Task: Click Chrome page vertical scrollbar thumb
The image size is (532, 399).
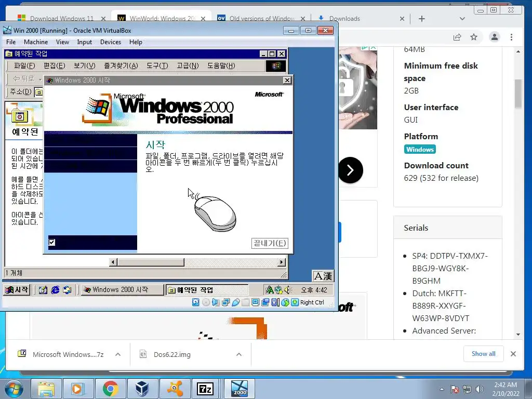Action: coord(518,94)
